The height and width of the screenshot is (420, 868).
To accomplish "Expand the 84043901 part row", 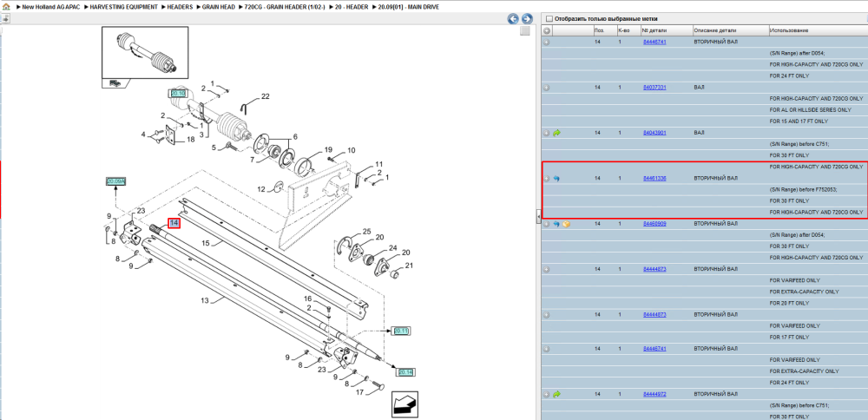I will click(546, 133).
